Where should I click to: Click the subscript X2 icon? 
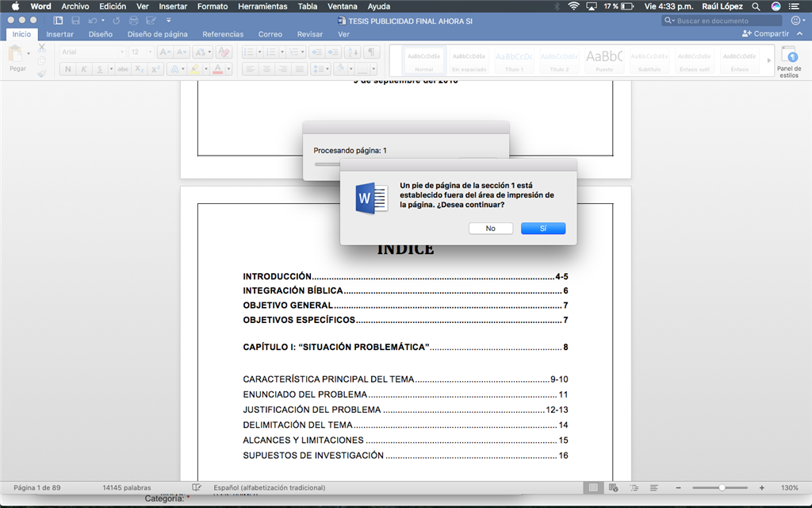[x=139, y=69]
